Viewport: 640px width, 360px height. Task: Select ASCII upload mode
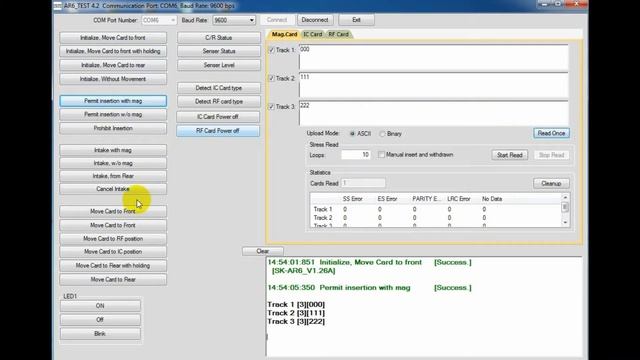coord(352,134)
